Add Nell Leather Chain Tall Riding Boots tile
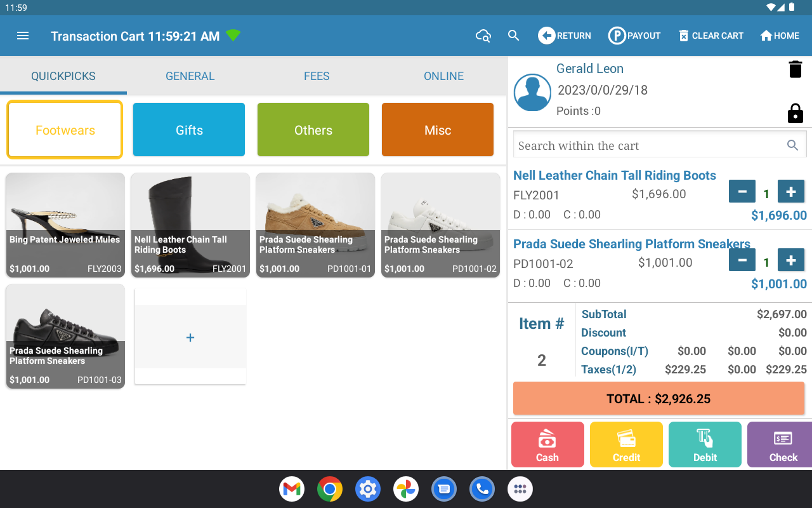This screenshot has width=812, height=508. 190,225
